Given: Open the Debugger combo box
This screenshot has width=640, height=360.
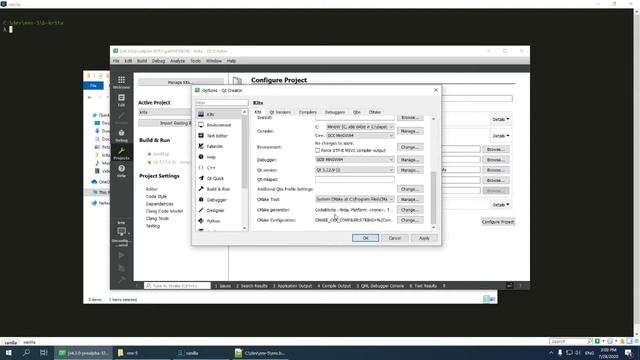Looking at the screenshot, I should click(x=355, y=160).
